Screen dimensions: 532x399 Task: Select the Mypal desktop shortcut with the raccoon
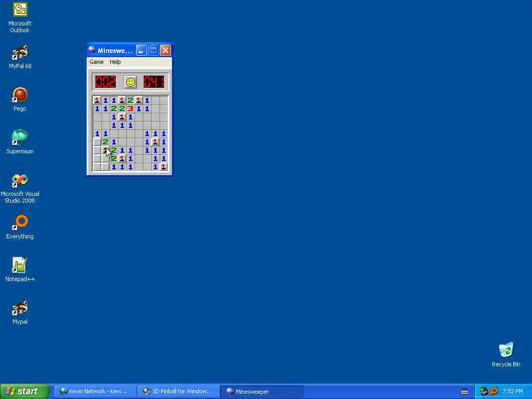tap(20, 312)
